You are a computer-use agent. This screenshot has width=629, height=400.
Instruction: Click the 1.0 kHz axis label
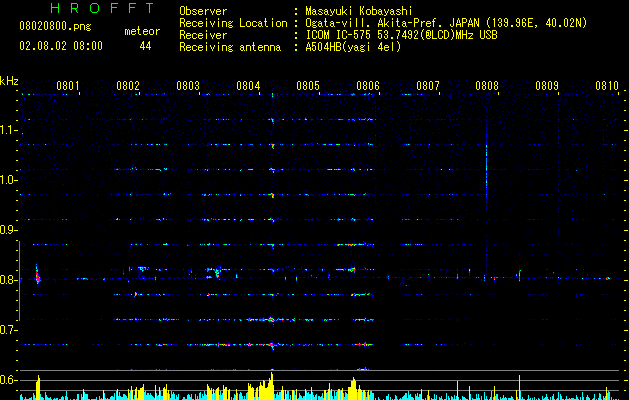(8, 180)
